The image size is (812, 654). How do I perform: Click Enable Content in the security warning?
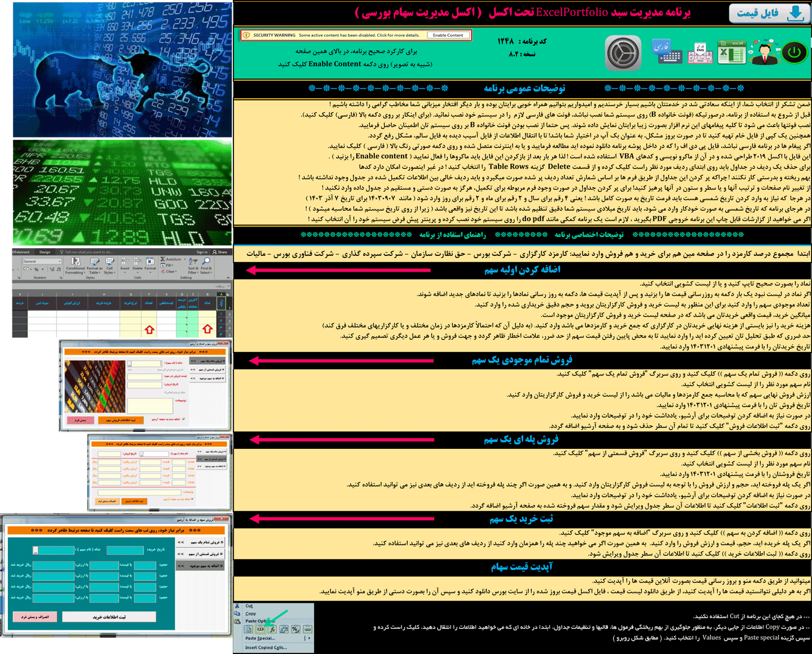(448, 35)
